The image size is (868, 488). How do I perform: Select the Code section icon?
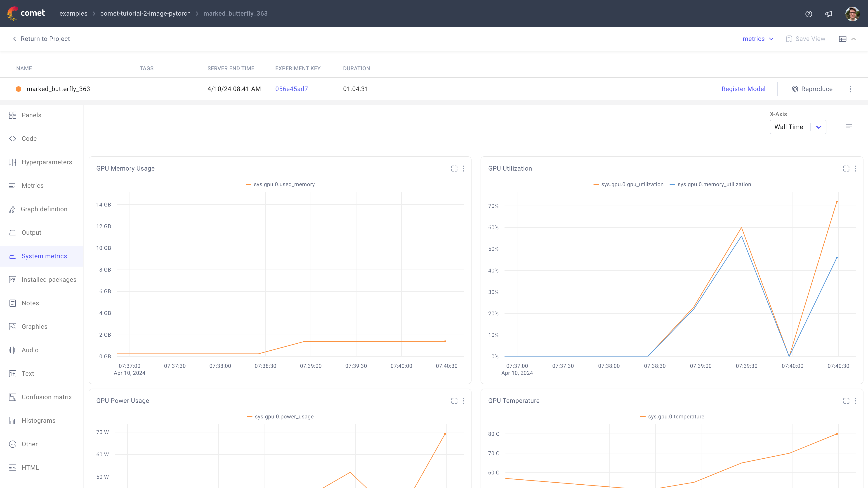(12, 138)
